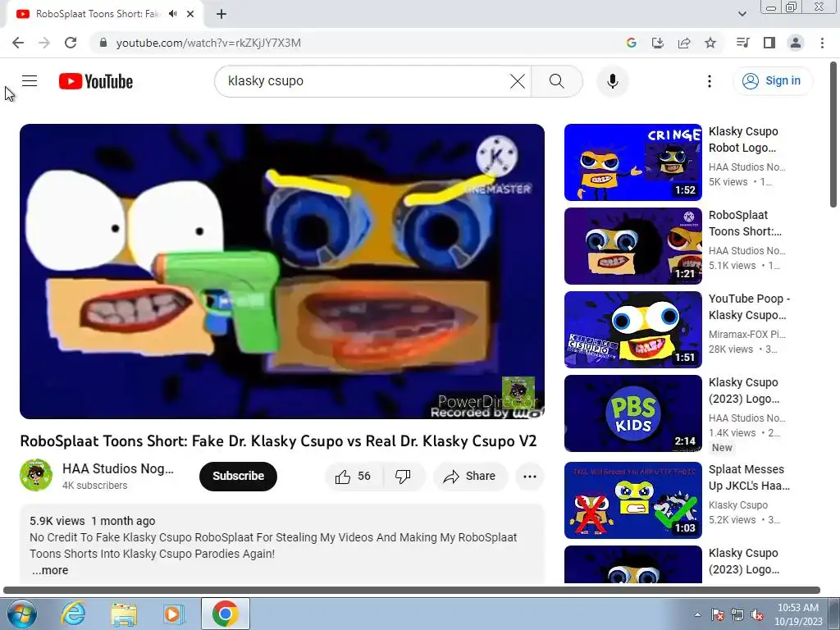Click '5.9K views' text in description
This screenshot has width=840, height=630.
coord(57,521)
